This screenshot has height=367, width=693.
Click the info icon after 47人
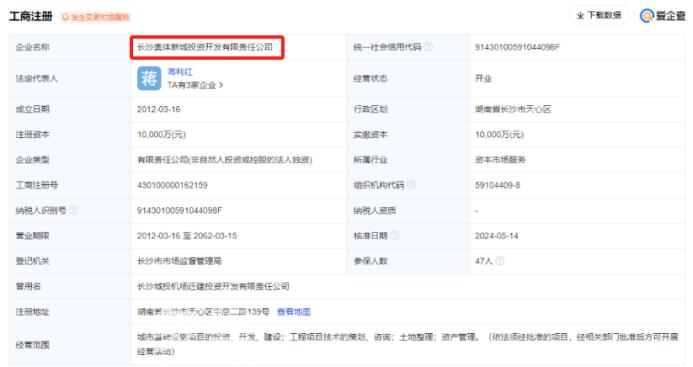click(x=500, y=261)
